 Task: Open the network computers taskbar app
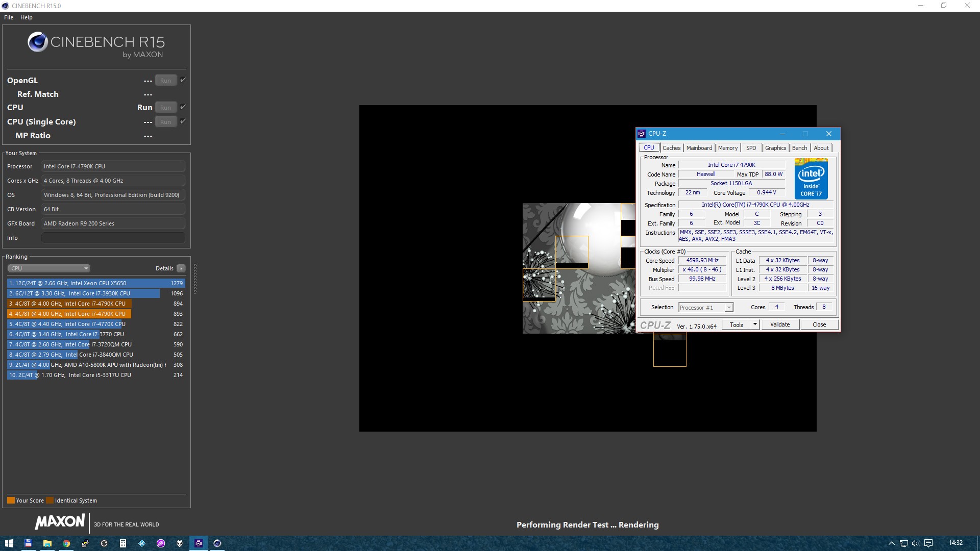(85, 543)
